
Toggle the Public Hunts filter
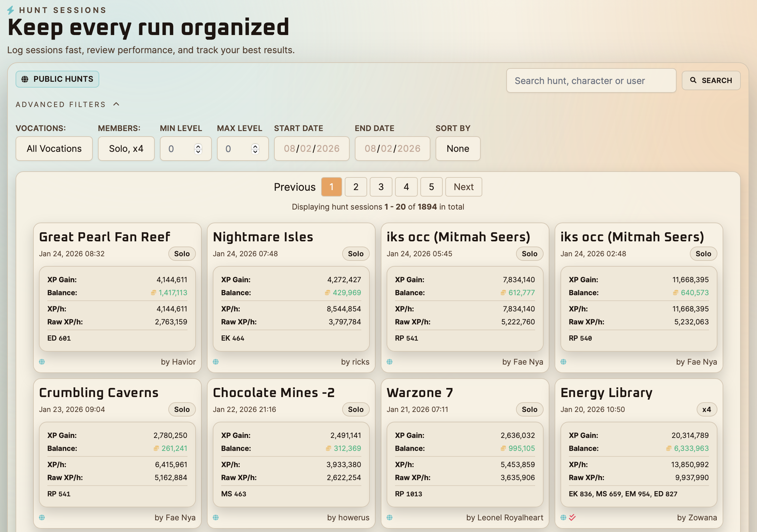57,79
